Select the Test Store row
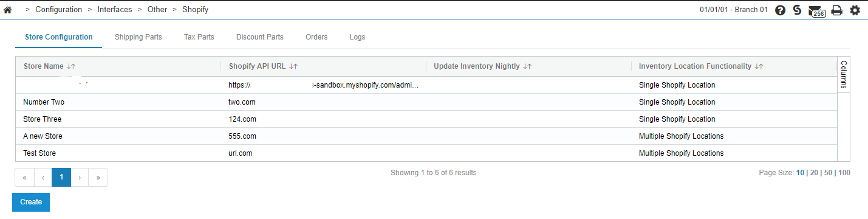 tap(426, 153)
